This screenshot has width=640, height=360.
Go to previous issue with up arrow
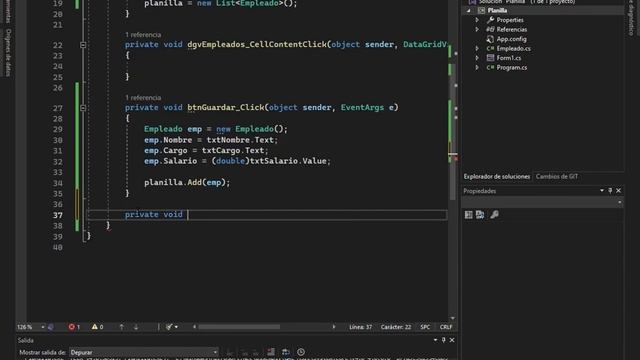121,327
